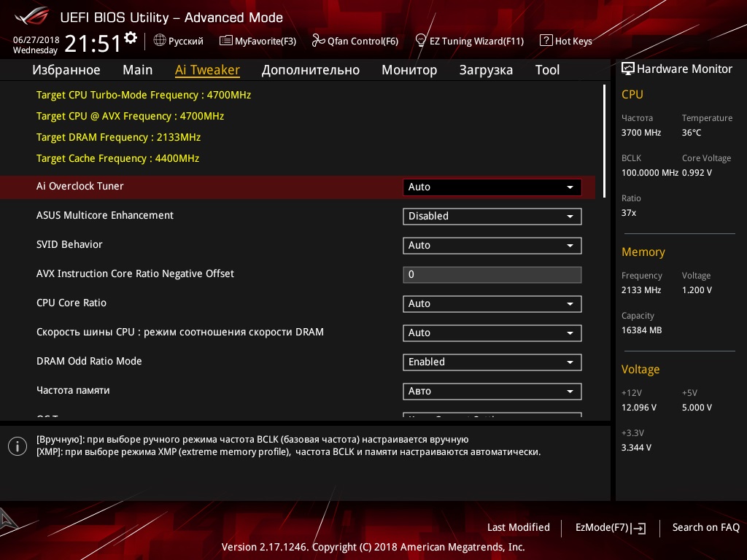
Task: Click the EZ Tuning Wizard lightbulb icon
Action: click(x=421, y=41)
